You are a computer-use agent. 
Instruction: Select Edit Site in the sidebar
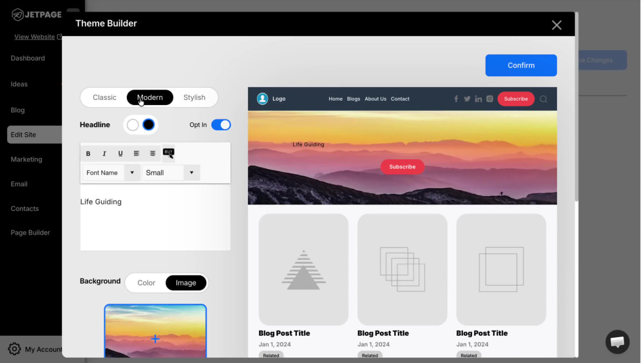tap(35, 135)
